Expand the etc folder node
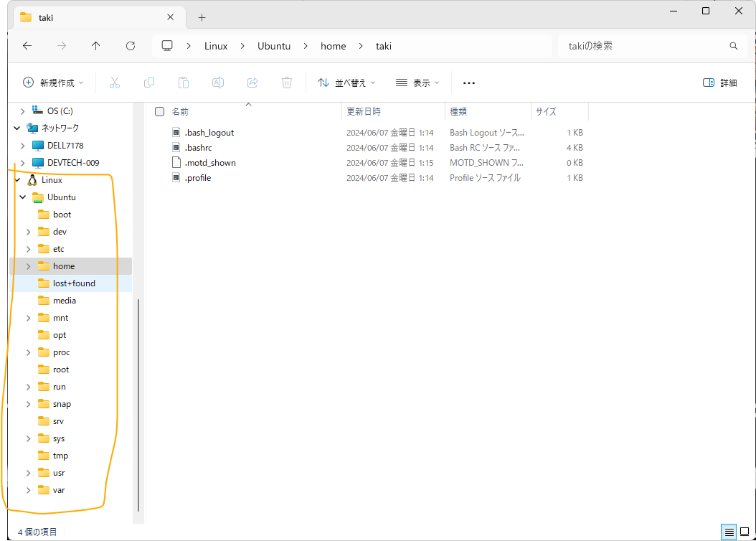The width and height of the screenshot is (756, 541). pos(29,249)
